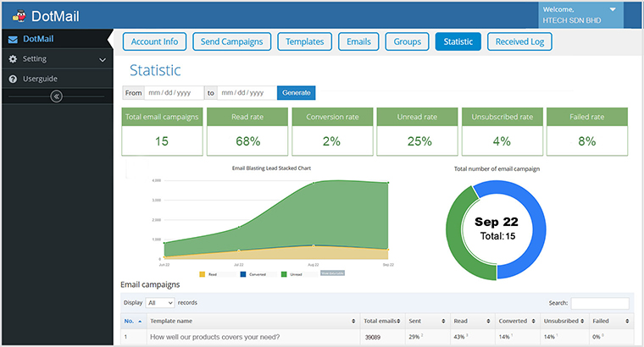Toggle the Converted series in the chart legend
The image size is (644, 347).
(x=250, y=274)
